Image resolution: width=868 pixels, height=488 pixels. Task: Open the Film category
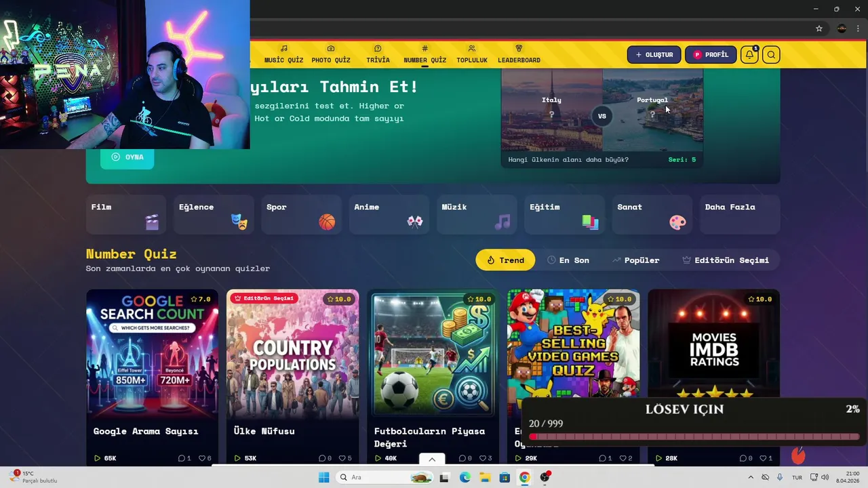[126, 215]
